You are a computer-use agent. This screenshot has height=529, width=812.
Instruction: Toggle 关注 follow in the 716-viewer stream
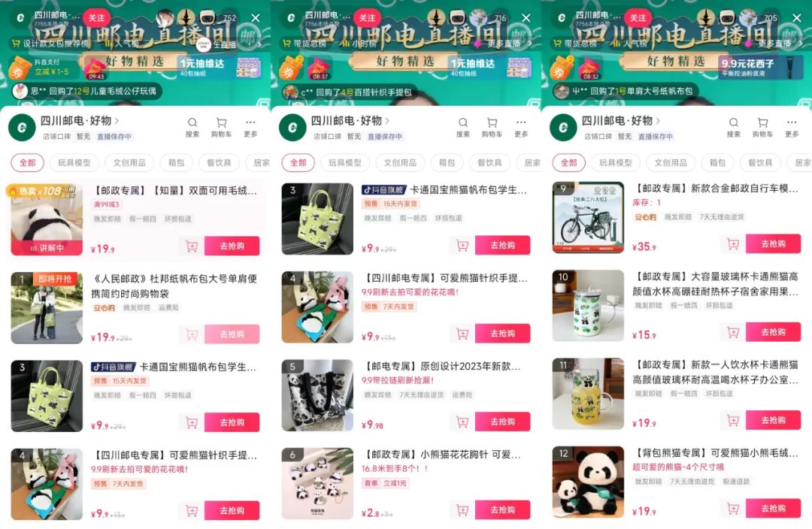[367, 18]
